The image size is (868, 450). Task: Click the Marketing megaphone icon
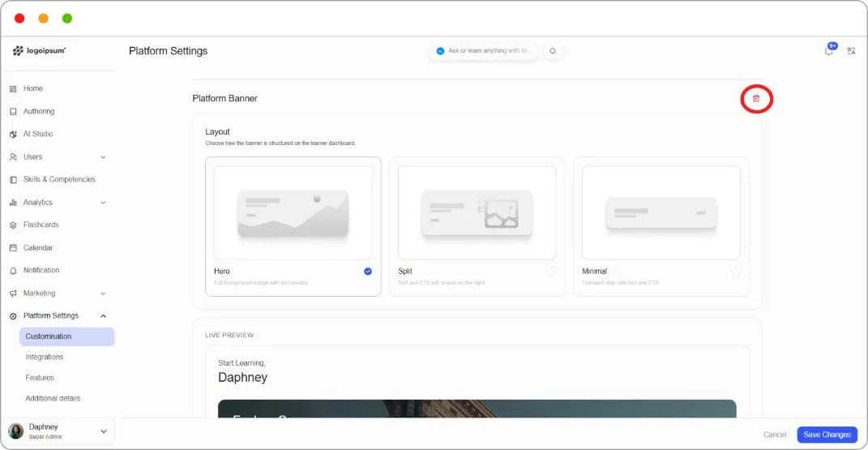pos(13,294)
